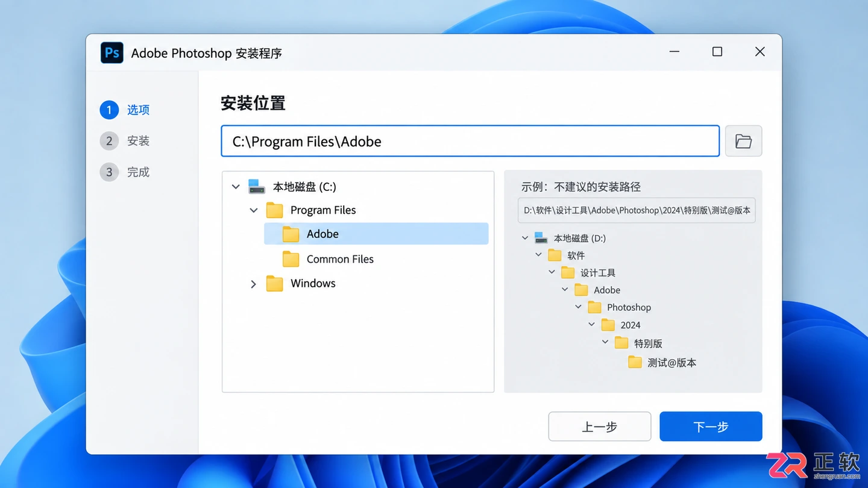Go to step 2 安装
This screenshot has width=868, height=488.
[125, 141]
